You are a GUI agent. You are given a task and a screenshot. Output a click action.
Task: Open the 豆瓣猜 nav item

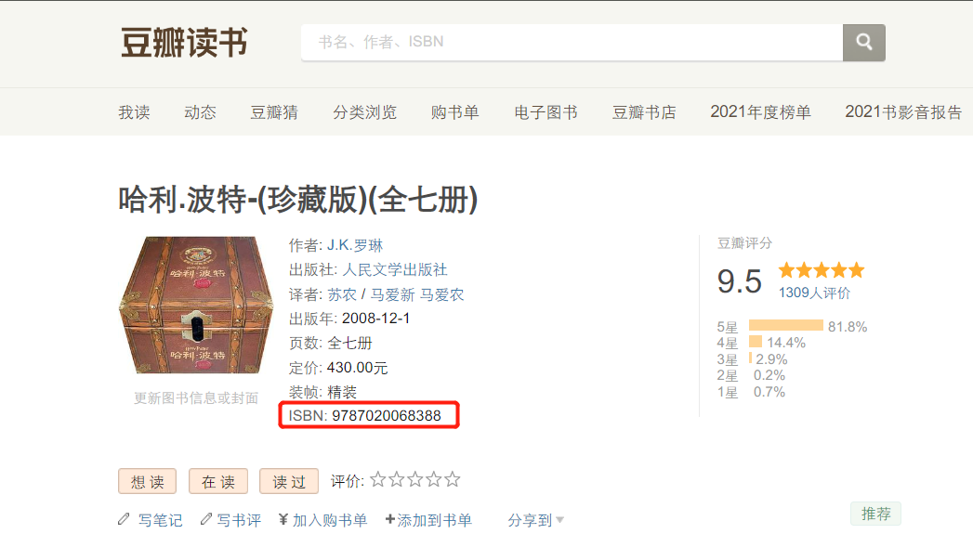pyautogui.click(x=273, y=112)
